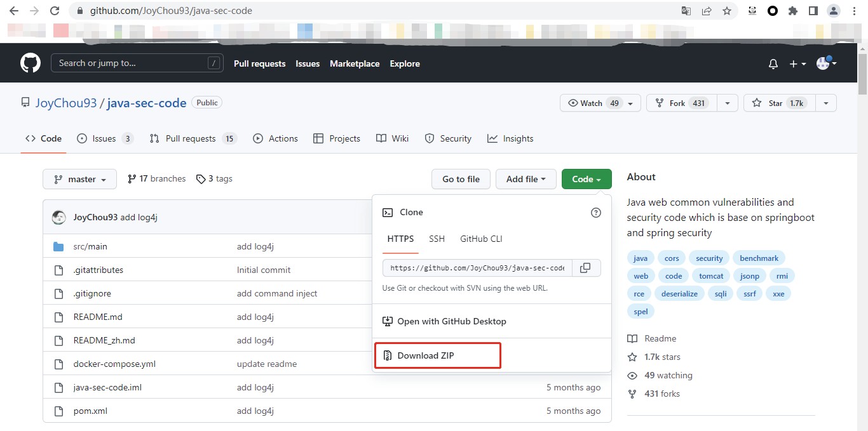Viewport: 868px width, 431px height.
Task: Open the Actions tab
Action: pos(275,138)
